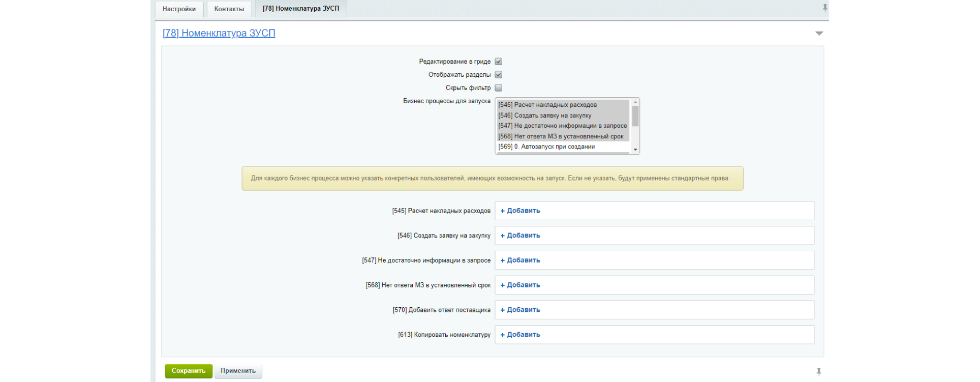980x382 pixels.
Task: Add user for [570] Добавить ответ поставщика
Action: pos(520,310)
